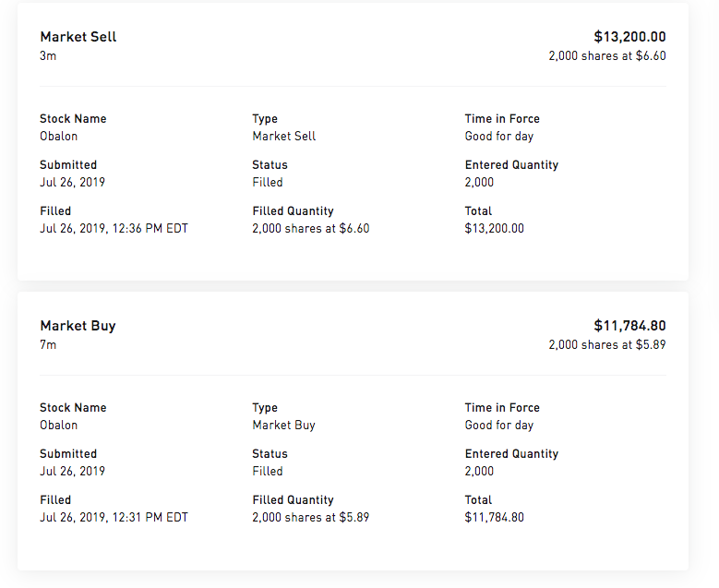The height and width of the screenshot is (588, 719).
Task: Select the $11,784.80 amount in the buy header
Action: point(629,326)
